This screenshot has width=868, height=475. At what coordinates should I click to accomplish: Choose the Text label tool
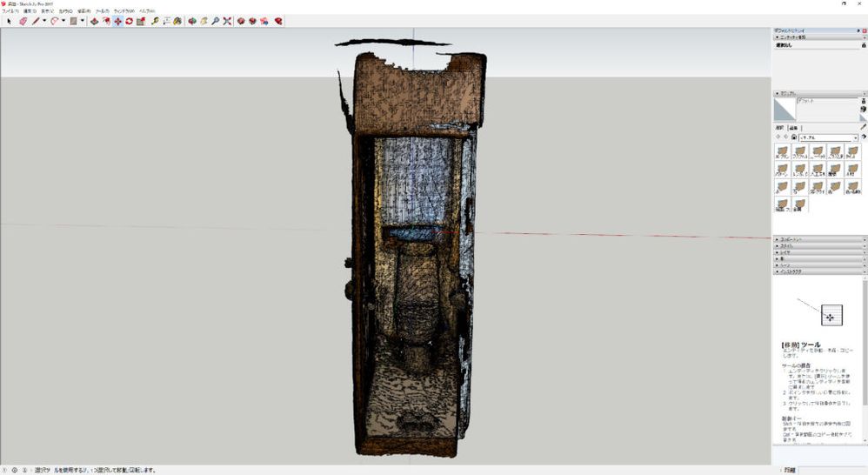(166, 21)
